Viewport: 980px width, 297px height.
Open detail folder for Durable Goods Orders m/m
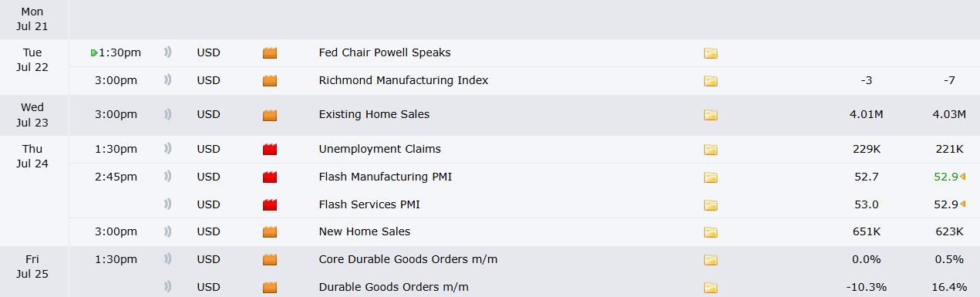point(710,288)
